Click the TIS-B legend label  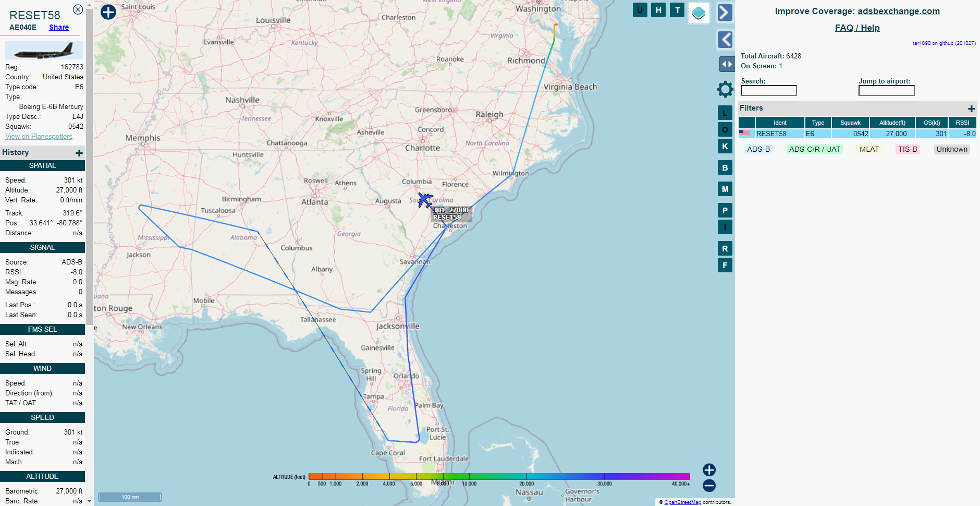coord(908,149)
